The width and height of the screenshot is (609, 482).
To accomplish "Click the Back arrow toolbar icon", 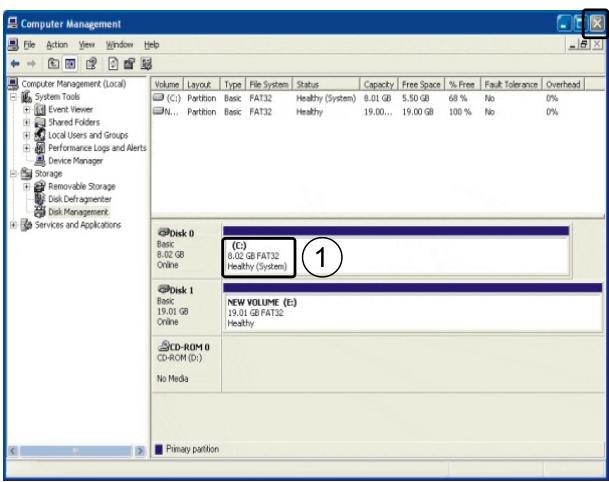I will point(15,64).
